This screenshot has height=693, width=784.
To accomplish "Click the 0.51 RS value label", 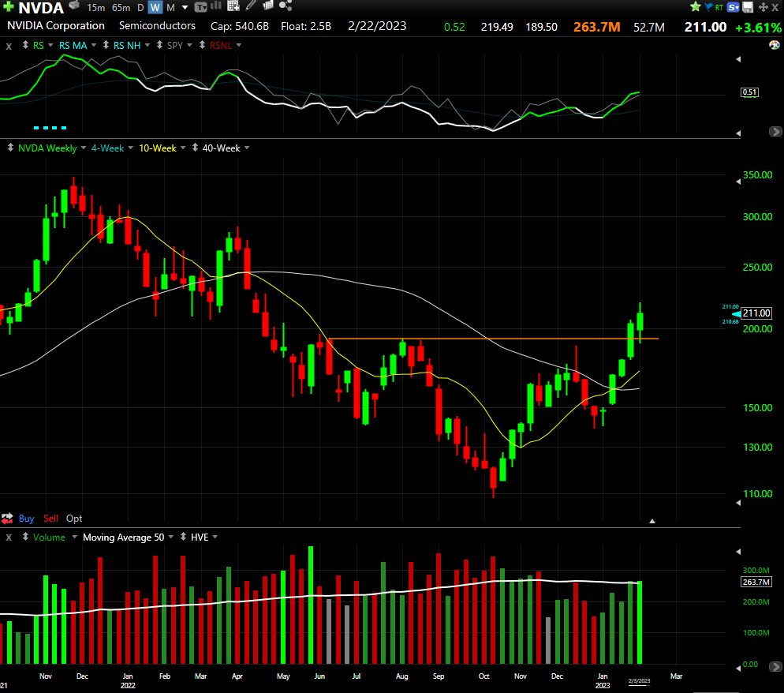I will point(749,92).
